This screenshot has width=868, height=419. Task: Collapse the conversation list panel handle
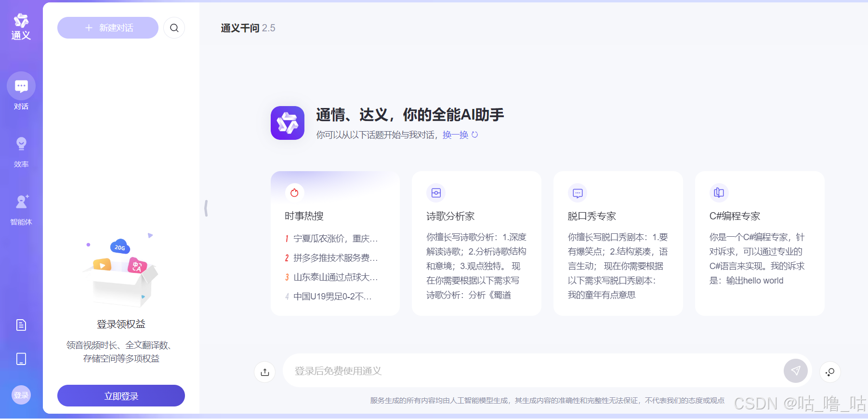(206, 208)
